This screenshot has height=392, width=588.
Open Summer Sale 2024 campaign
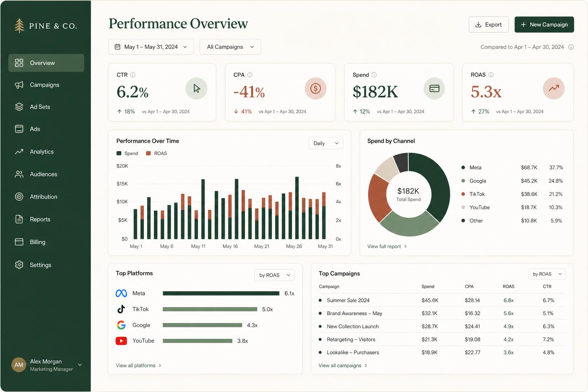tap(348, 301)
